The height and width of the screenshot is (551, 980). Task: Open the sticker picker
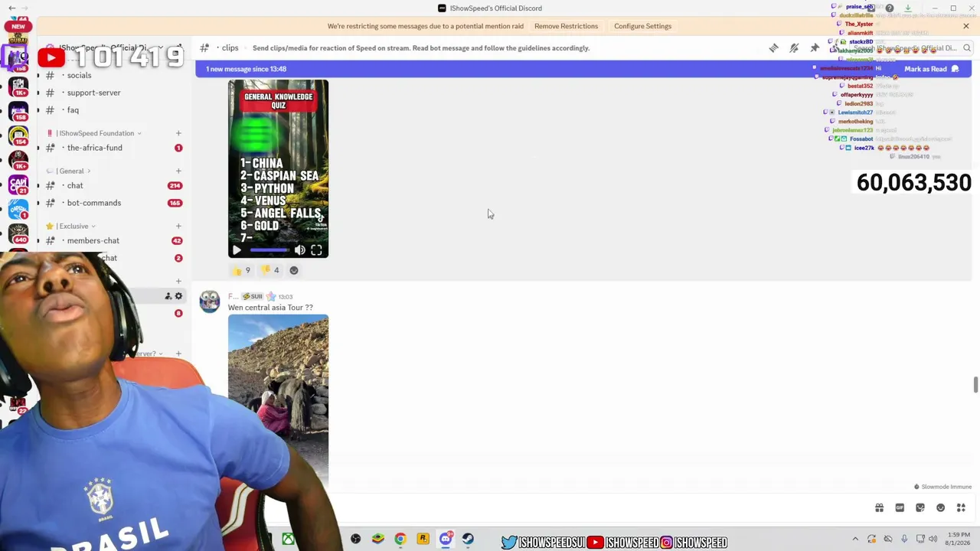(920, 507)
